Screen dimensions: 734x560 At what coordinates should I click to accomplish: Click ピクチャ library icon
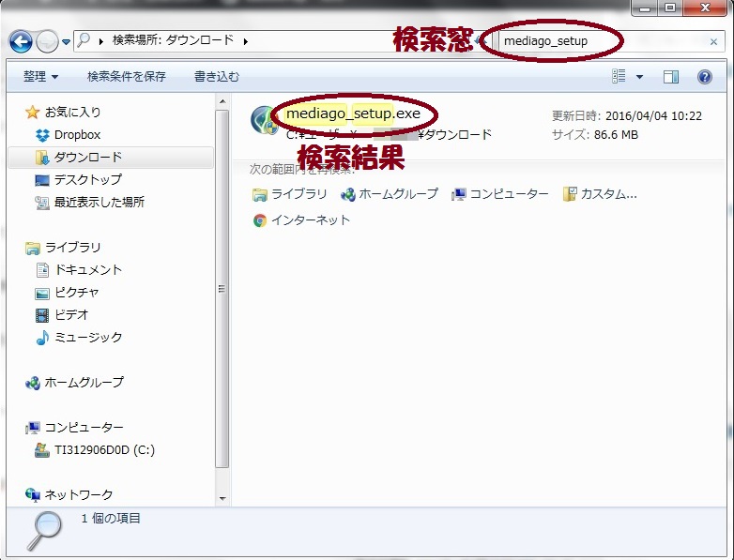coord(42,293)
